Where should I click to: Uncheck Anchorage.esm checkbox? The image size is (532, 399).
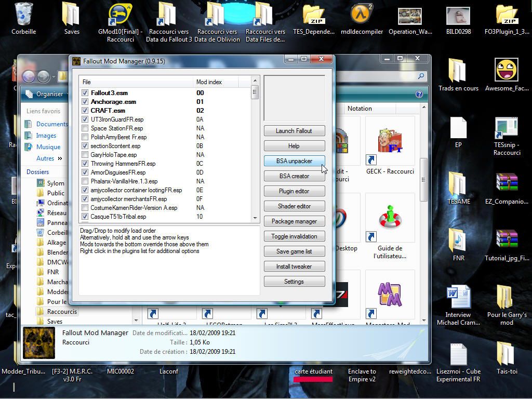85,101
